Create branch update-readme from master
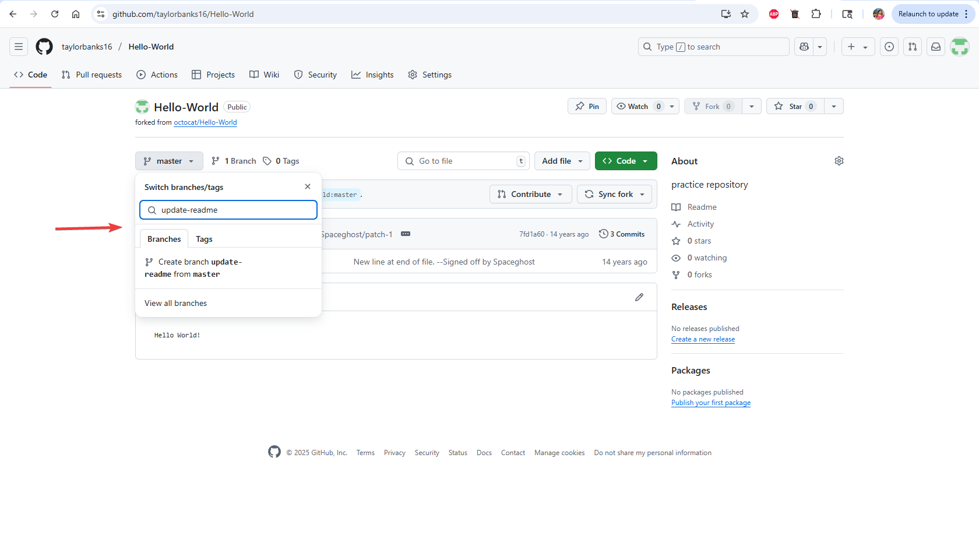The image size is (979, 560). click(x=228, y=268)
